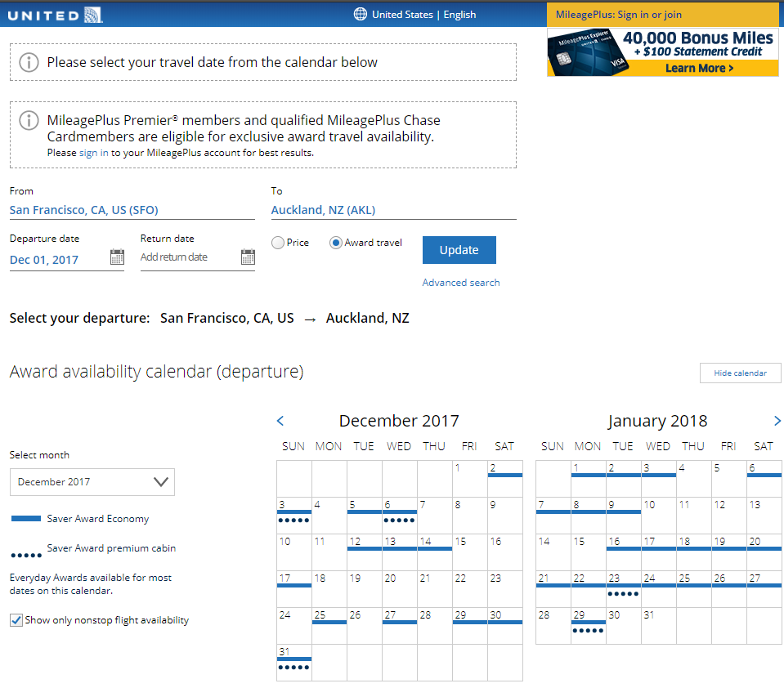Open the return date calendar icon
784x688 pixels.
pos(248,257)
